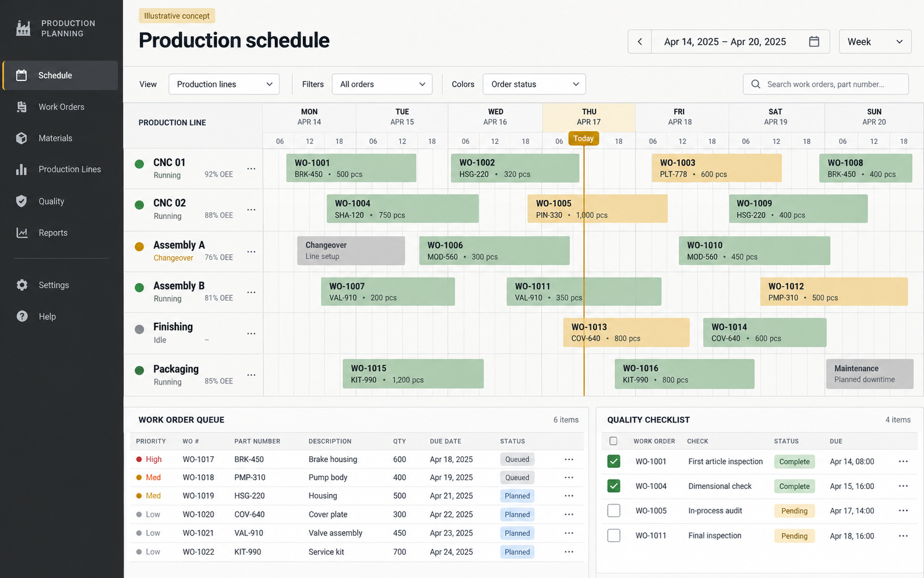Focus the search work orders field
Viewport: 924px width, 578px height.
coord(826,84)
